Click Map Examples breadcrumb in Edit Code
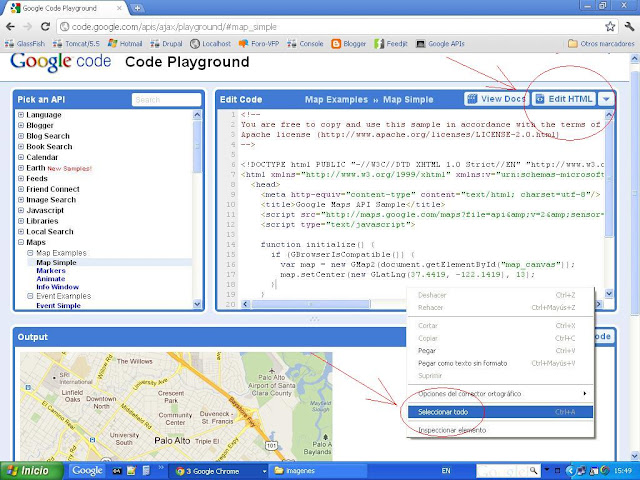 (x=336, y=100)
